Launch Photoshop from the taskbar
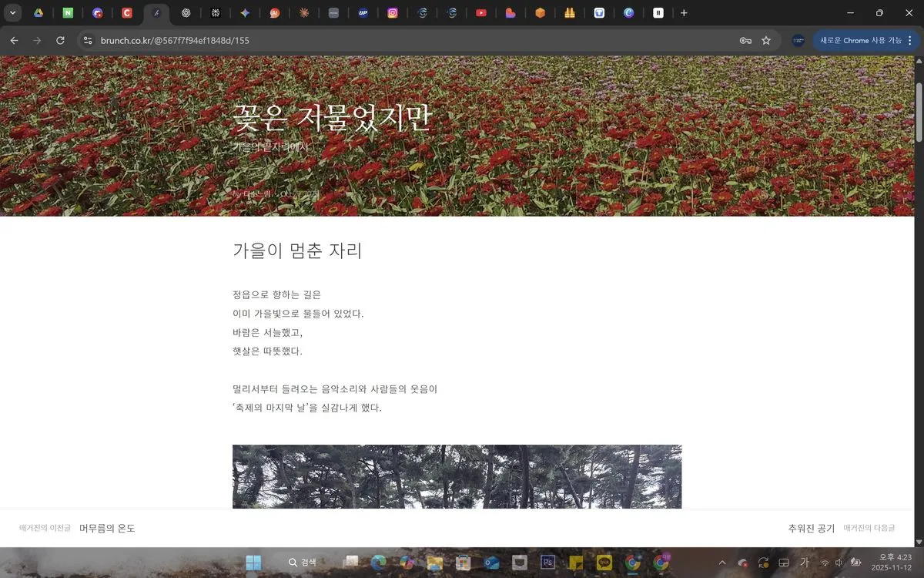The width and height of the screenshot is (924, 578). point(548,563)
